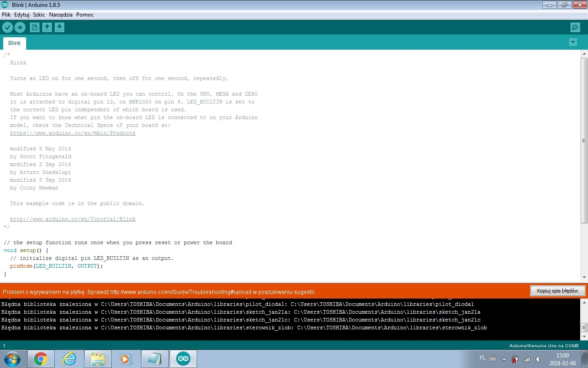588x368 pixels.
Task: Click the console scrollbar thumb
Action: (584, 328)
